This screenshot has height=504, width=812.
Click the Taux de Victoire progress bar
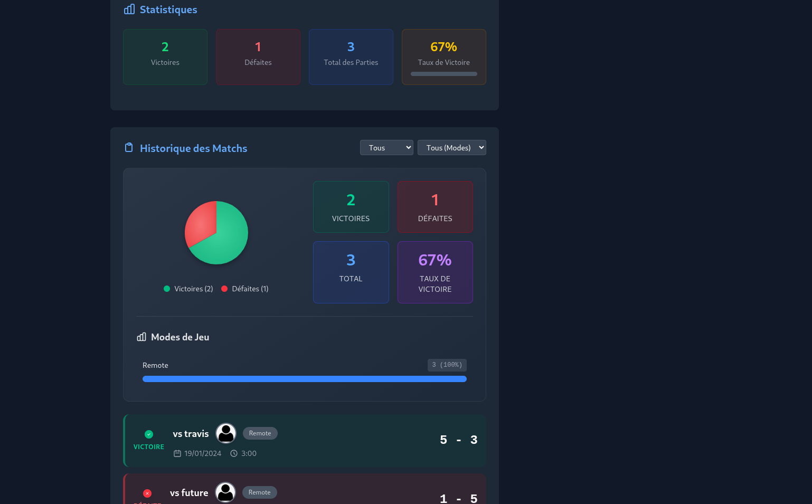pos(444,74)
